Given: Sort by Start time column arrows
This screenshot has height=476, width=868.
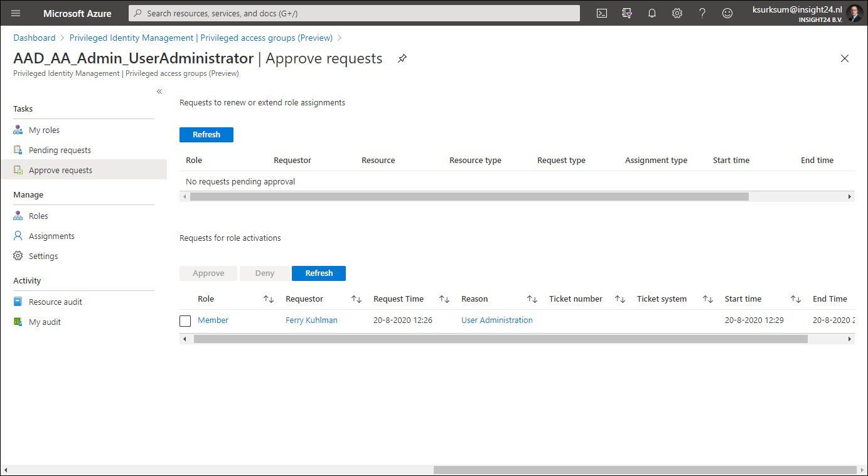Looking at the screenshot, I should [796, 299].
